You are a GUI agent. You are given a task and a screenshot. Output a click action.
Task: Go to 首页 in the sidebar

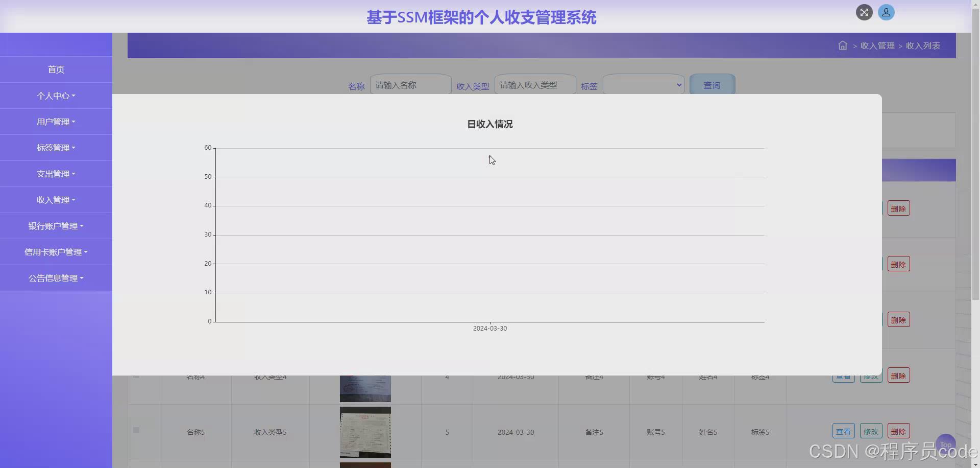pyautogui.click(x=56, y=69)
